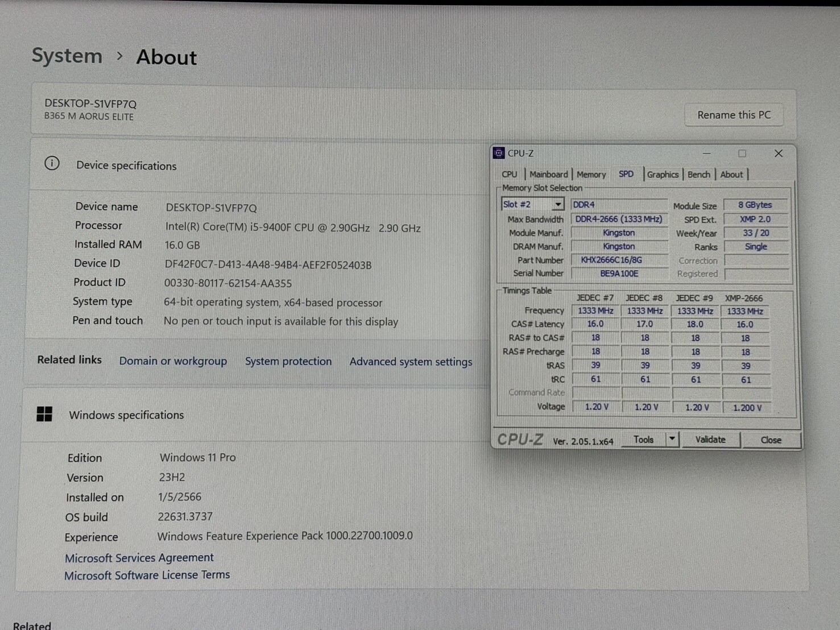
Task: Click the XMP-2666 column header
Action: 744,298
